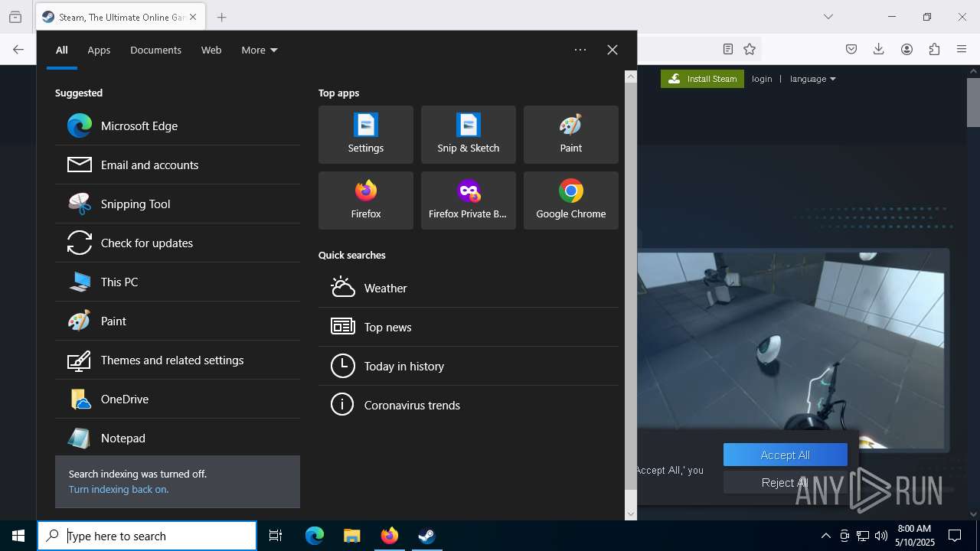Close the search panel with X
Screen dimensions: 980x551
tap(612, 50)
